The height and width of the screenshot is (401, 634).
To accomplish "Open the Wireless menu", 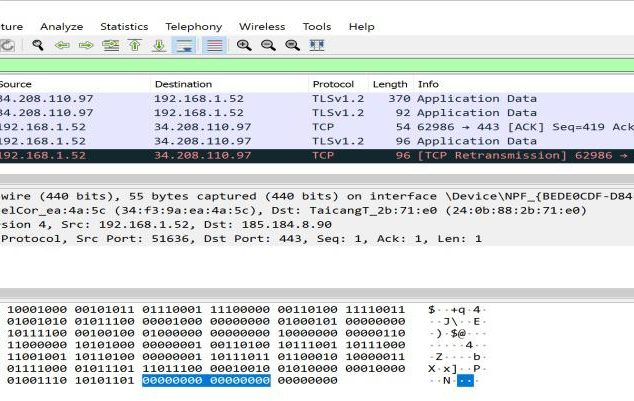I will tap(262, 27).
